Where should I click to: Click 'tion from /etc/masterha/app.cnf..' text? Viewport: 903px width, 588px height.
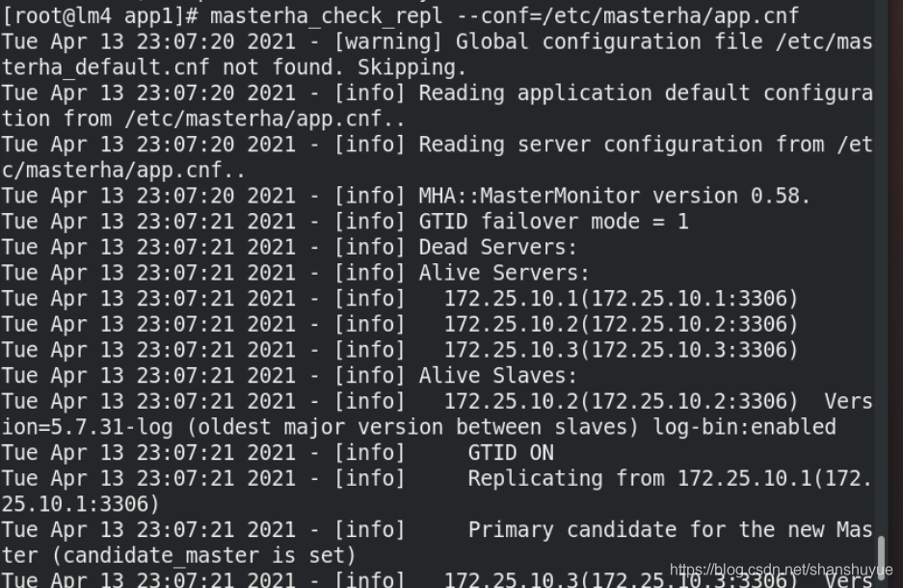coord(203,119)
